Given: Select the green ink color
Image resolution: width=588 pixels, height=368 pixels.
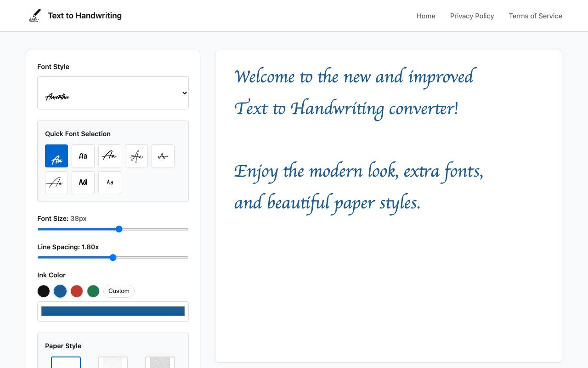Looking at the screenshot, I should click(93, 291).
